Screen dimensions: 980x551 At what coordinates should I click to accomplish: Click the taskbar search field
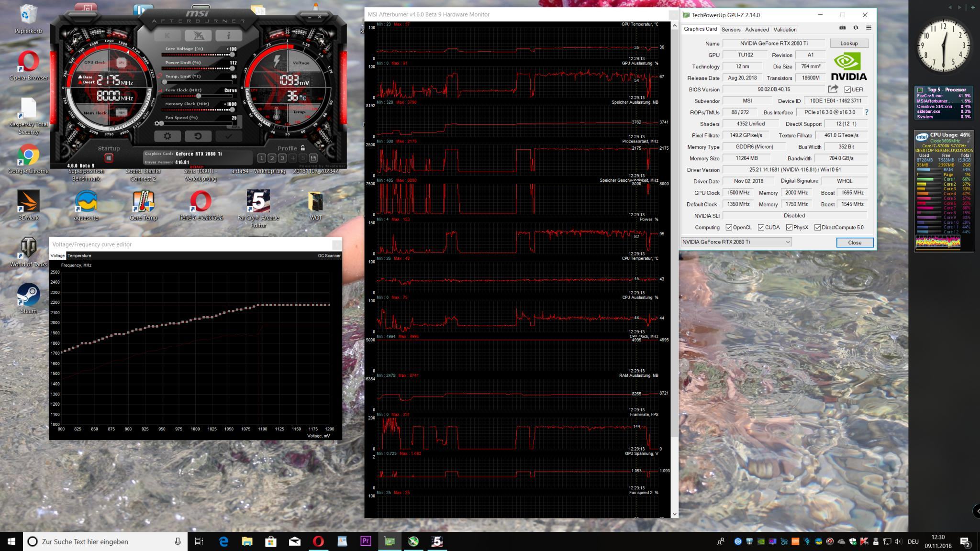(x=106, y=541)
